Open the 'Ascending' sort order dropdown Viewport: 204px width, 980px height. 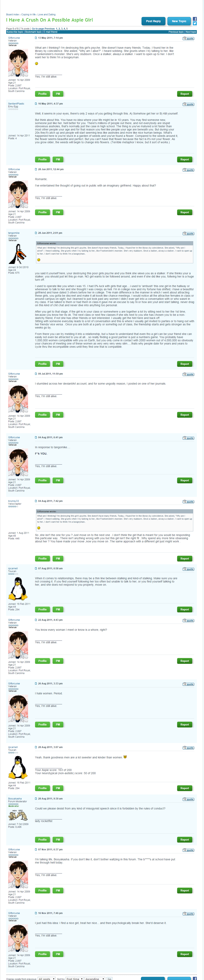tap(95, 979)
